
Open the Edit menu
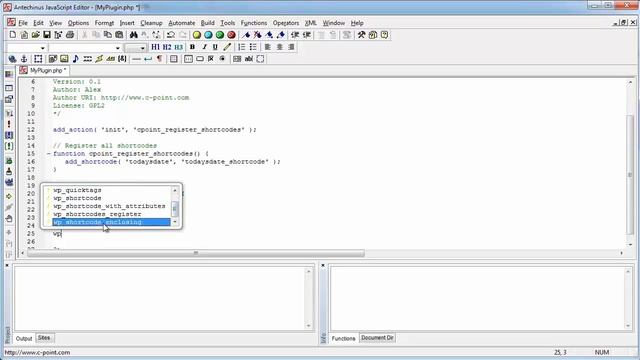(x=38, y=23)
